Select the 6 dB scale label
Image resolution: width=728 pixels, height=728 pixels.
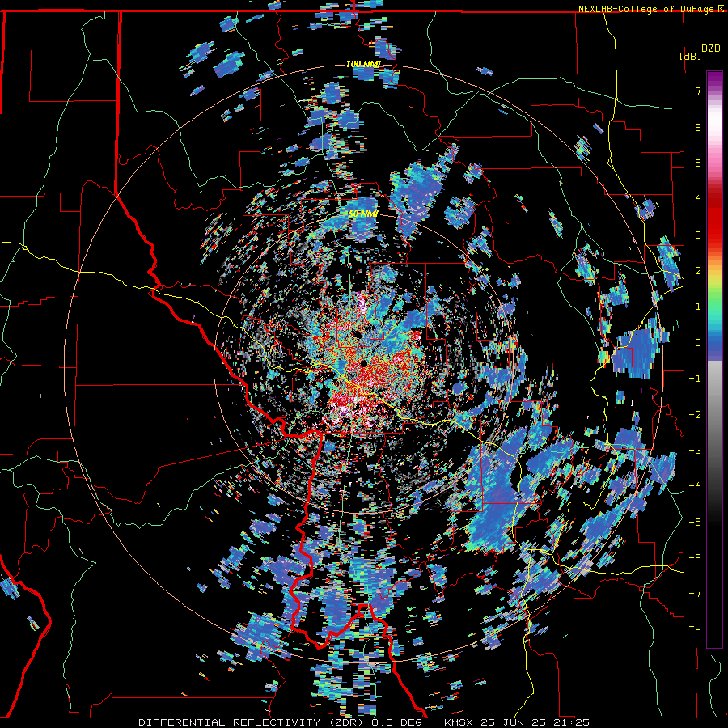pyautogui.click(x=698, y=127)
